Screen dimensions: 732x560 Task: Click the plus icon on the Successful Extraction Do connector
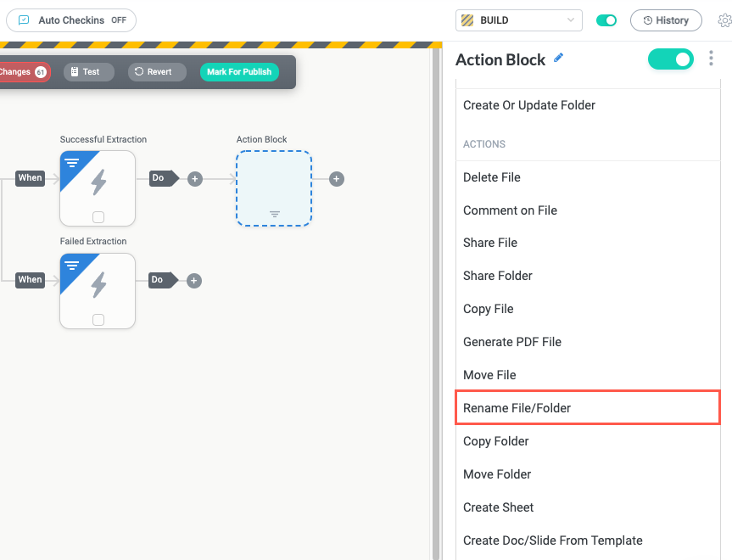click(194, 178)
